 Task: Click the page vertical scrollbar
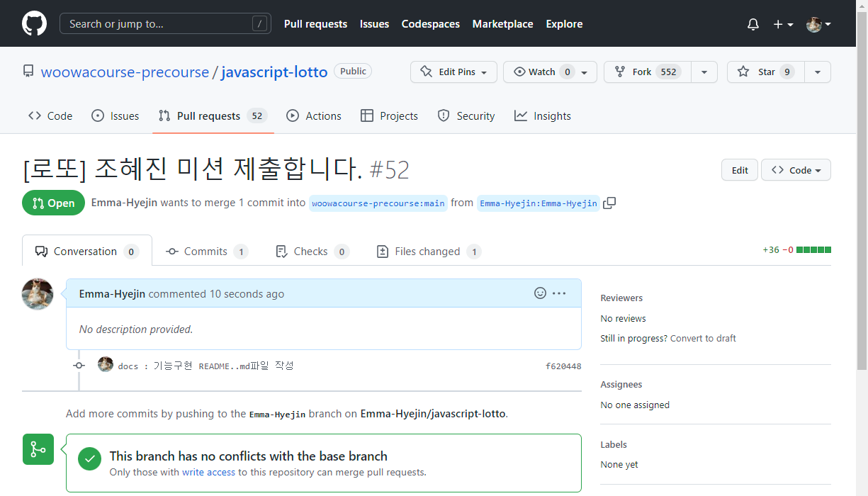click(862, 191)
